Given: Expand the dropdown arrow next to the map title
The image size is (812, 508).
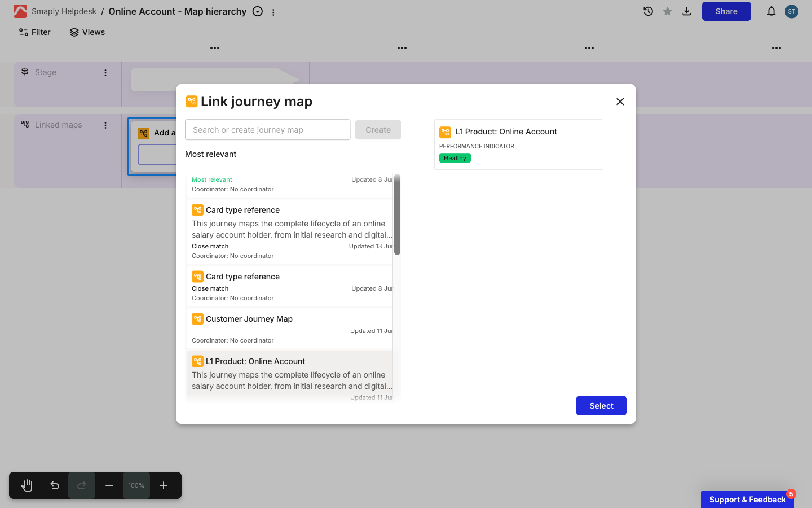Looking at the screenshot, I should pyautogui.click(x=258, y=11).
